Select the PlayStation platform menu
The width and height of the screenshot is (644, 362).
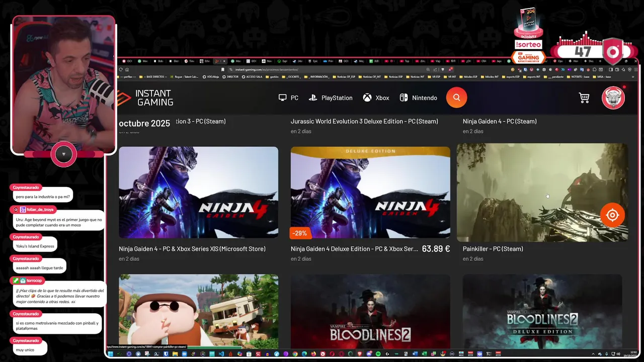(331, 98)
